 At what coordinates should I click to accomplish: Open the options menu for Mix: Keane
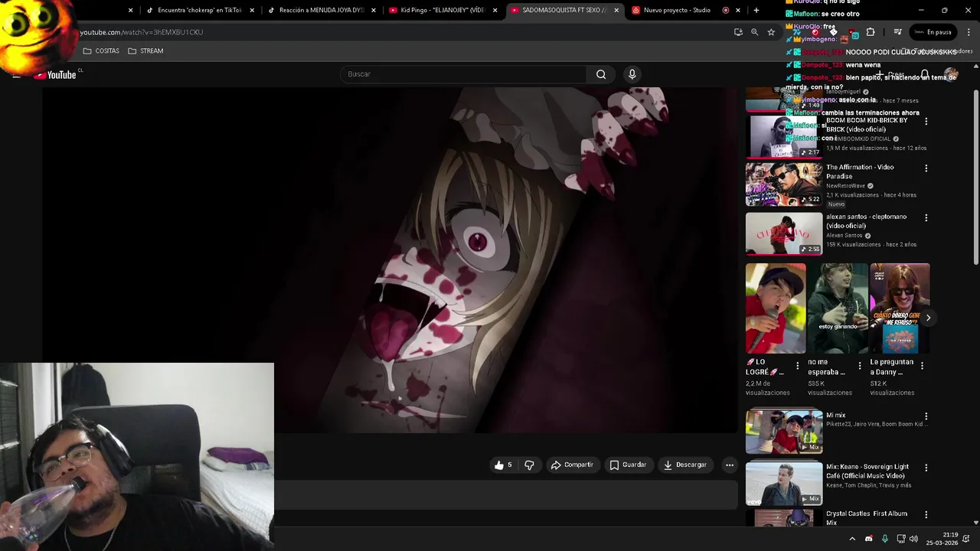click(x=926, y=468)
